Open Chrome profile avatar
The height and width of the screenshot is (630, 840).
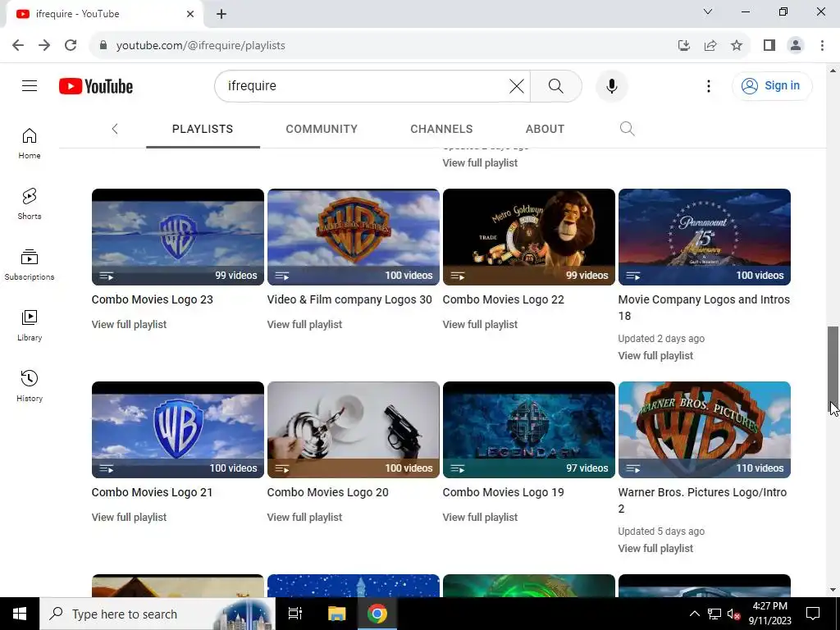click(x=796, y=46)
